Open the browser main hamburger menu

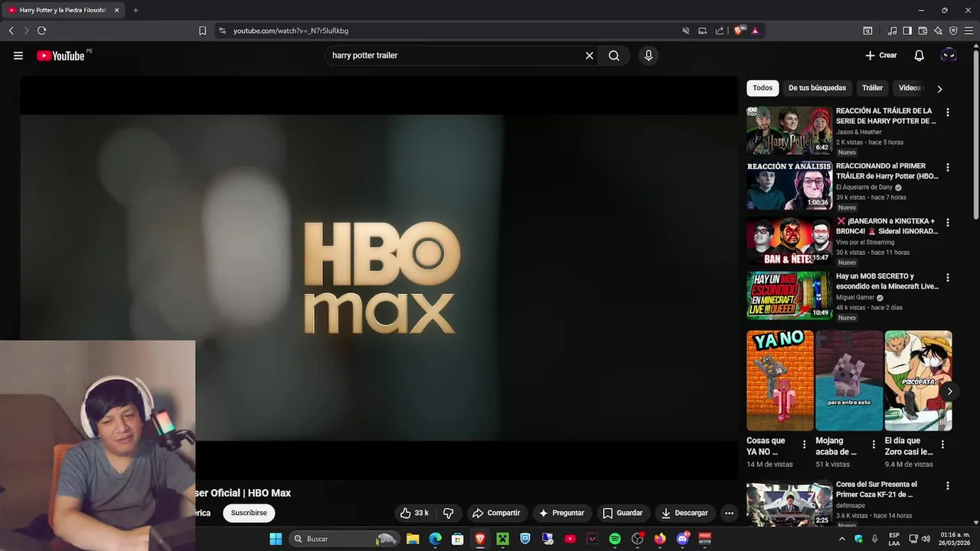[x=969, y=31]
